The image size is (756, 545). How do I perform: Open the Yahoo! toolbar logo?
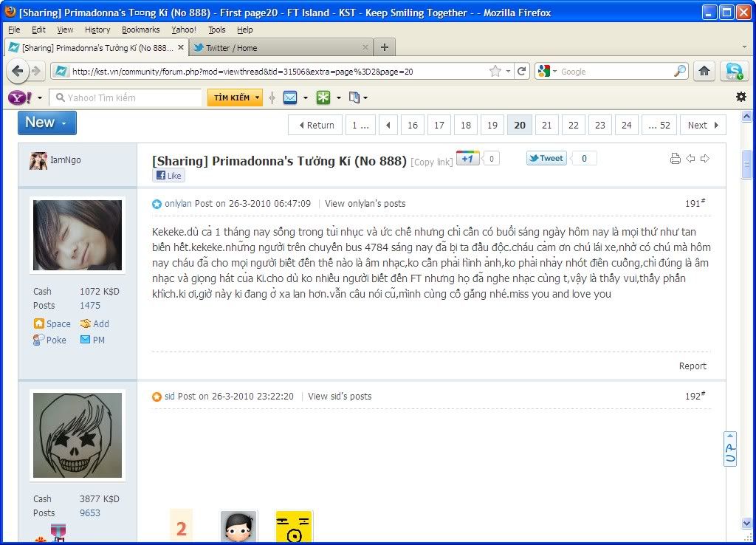(20, 98)
